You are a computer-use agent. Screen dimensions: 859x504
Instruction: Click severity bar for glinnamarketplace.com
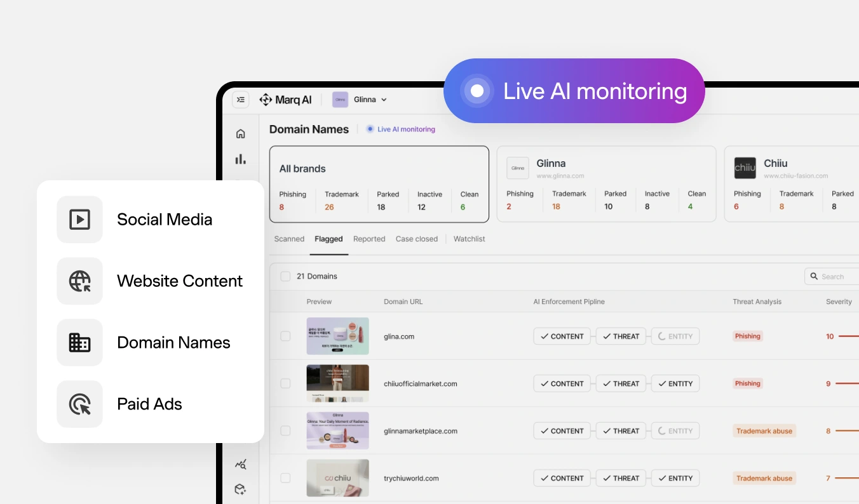coord(847,431)
